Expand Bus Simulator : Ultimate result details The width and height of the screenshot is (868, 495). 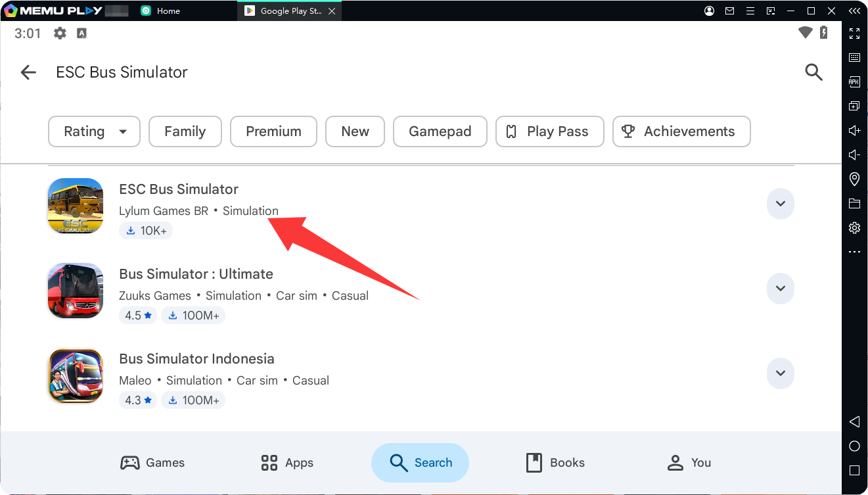click(x=781, y=289)
